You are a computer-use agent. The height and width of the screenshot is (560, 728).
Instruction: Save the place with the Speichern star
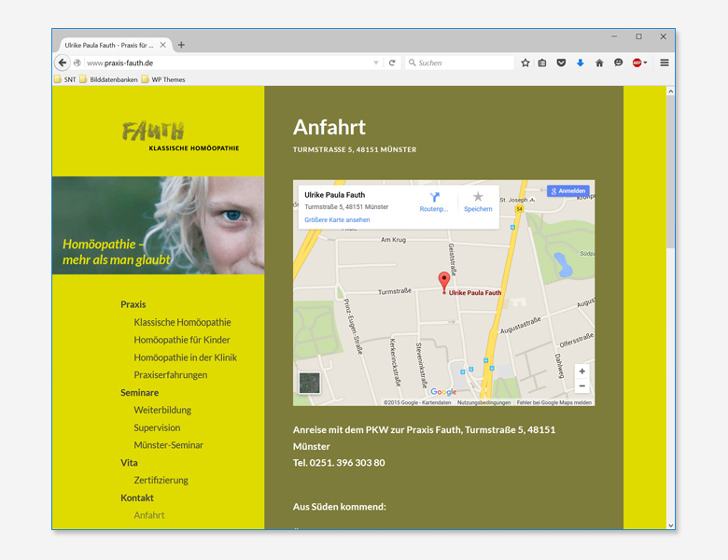click(478, 198)
